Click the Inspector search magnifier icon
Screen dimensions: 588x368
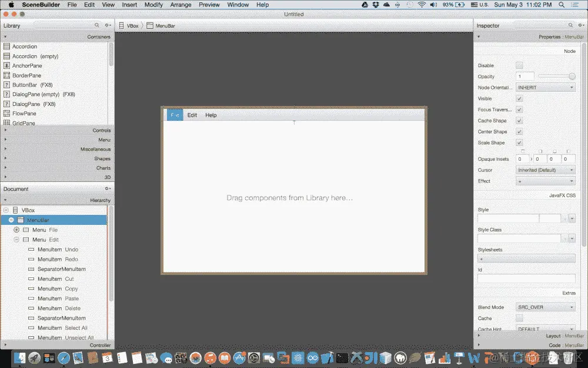(570, 25)
